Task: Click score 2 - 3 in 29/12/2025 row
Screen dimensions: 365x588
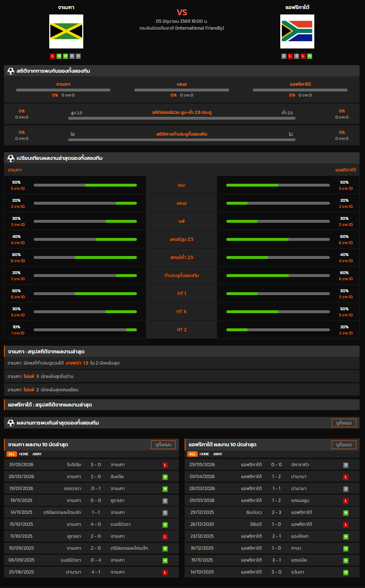Action: (x=276, y=512)
